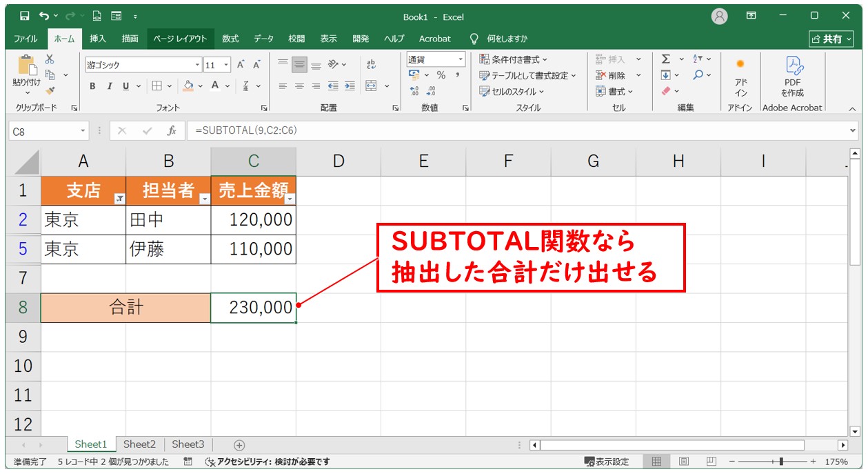
Task: Switch to Page Layout view in status bar
Action: click(683, 462)
